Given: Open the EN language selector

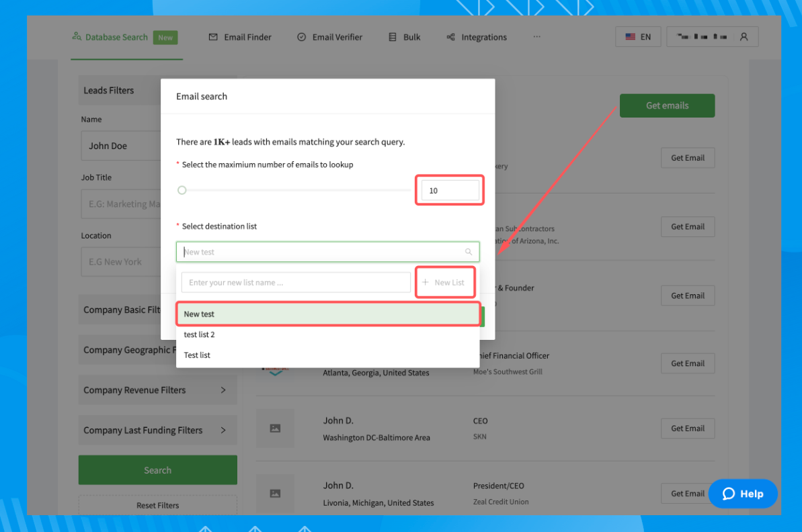Looking at the screenshot, I should tap(638, 37).
